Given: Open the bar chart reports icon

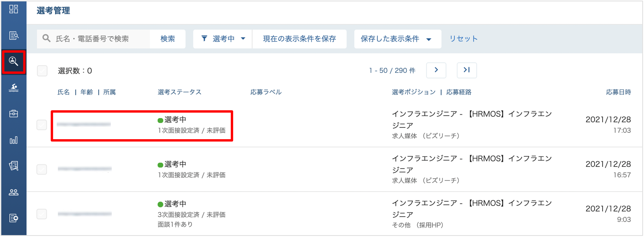Looking at the screenshot, I should click(13, 140).
